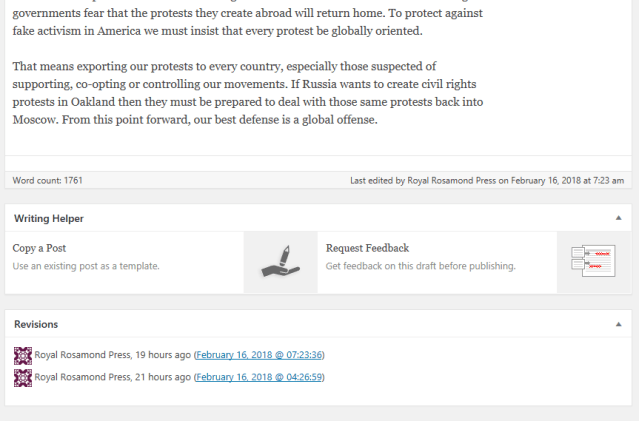This screenshot has width=639, height=421.
Task: Click "Get feedback on this draft before publishing" text
Action: click(420, 266)
